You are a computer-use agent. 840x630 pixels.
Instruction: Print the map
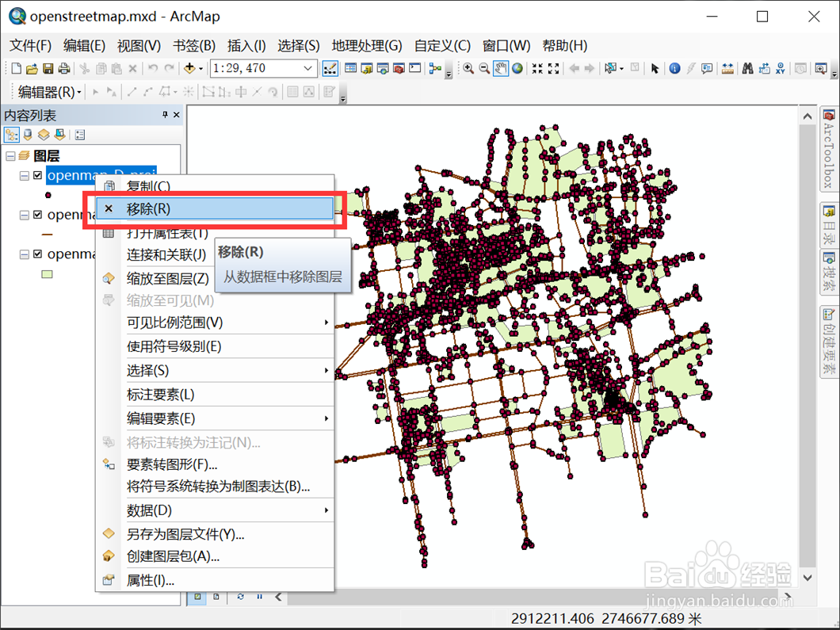pyautogui.click(x=63, y=69)
